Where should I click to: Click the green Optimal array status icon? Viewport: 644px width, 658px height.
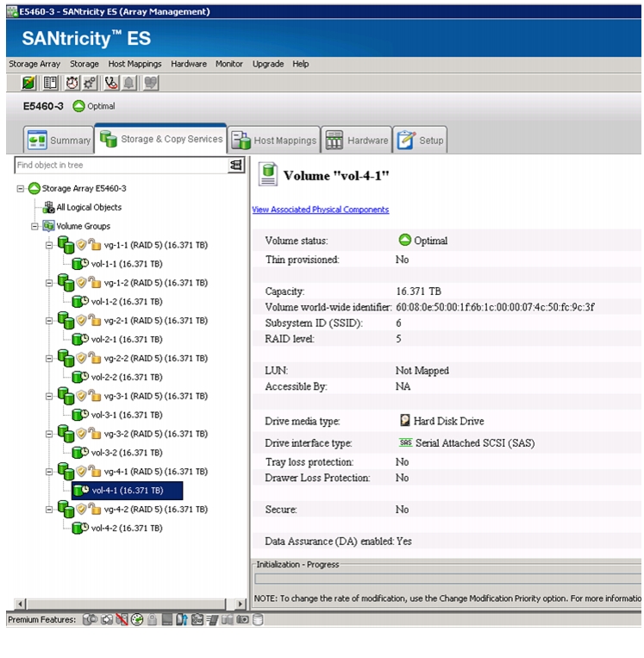click(x=78, y=106)
